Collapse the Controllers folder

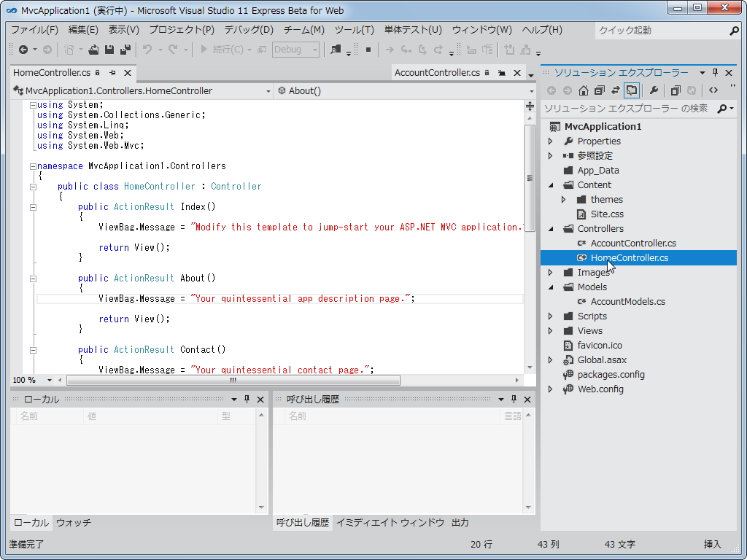[x=551, y=228]
